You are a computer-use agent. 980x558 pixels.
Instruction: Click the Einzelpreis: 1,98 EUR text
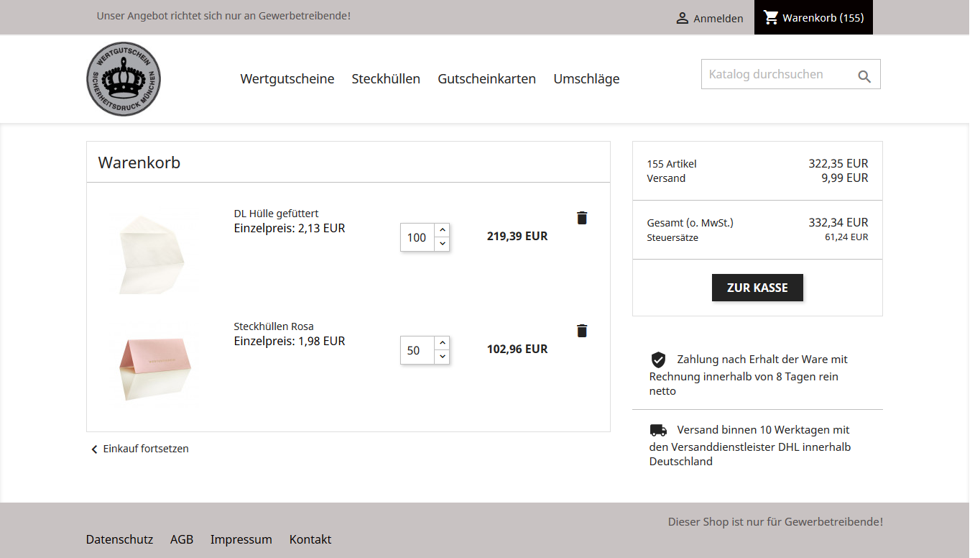tap(290, 342)
